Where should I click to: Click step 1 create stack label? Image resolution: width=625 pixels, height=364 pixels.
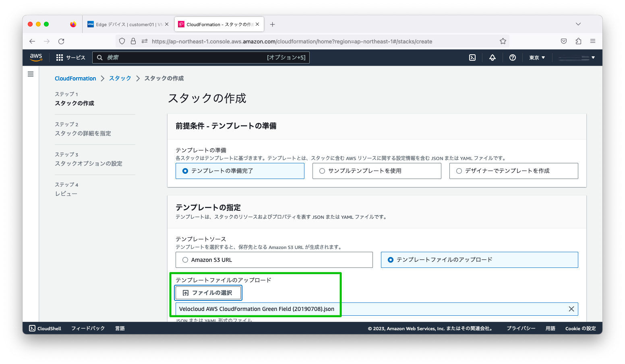[75, 103]
